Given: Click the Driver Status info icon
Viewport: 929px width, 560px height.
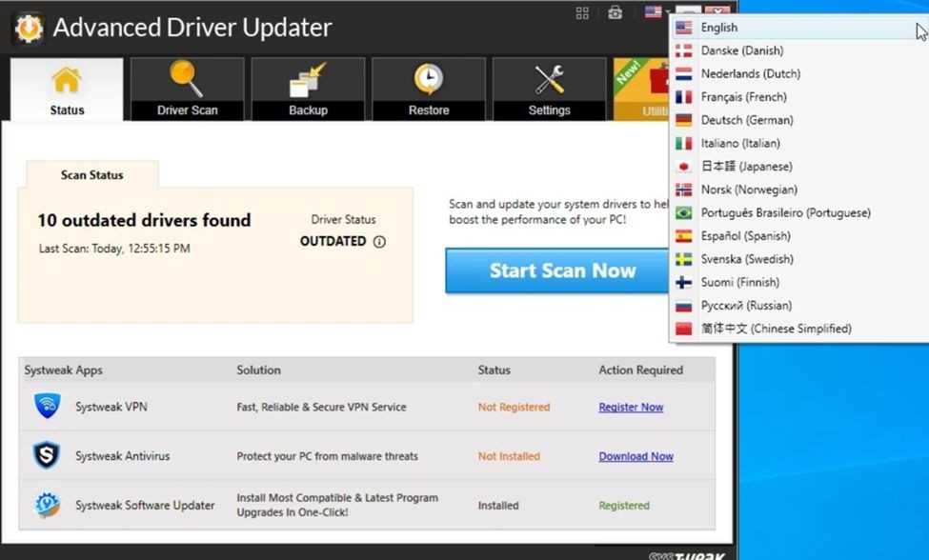Looking at the screenshot, I should click(379, 242).
